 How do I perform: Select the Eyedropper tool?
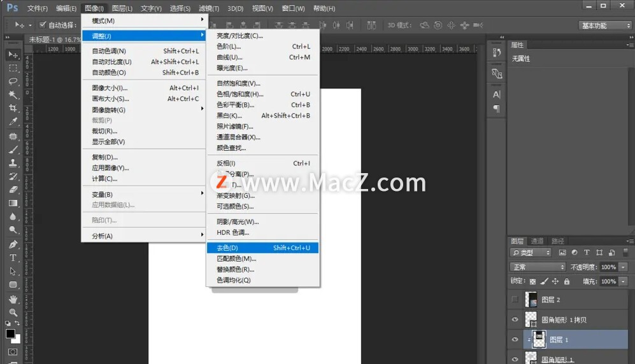coord(13,122)
